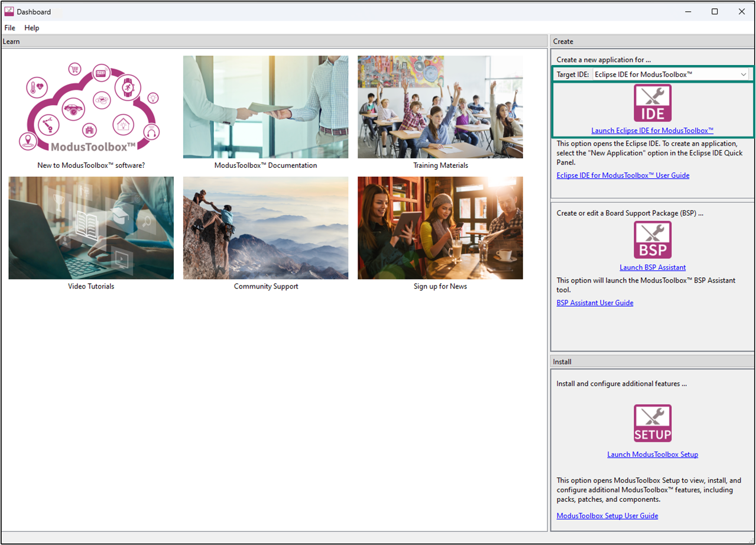Maximize the Dashboard window

tap(715, 11)
